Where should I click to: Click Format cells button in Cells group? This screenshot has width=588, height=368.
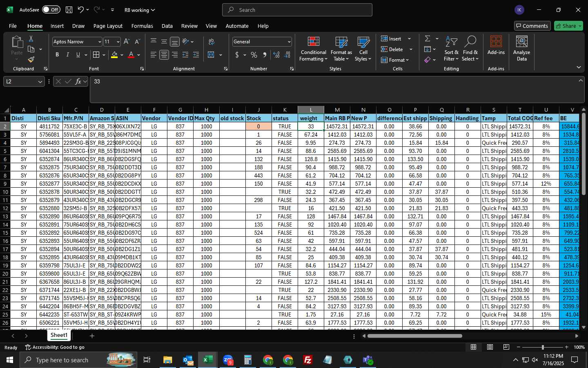pos(395,60)
